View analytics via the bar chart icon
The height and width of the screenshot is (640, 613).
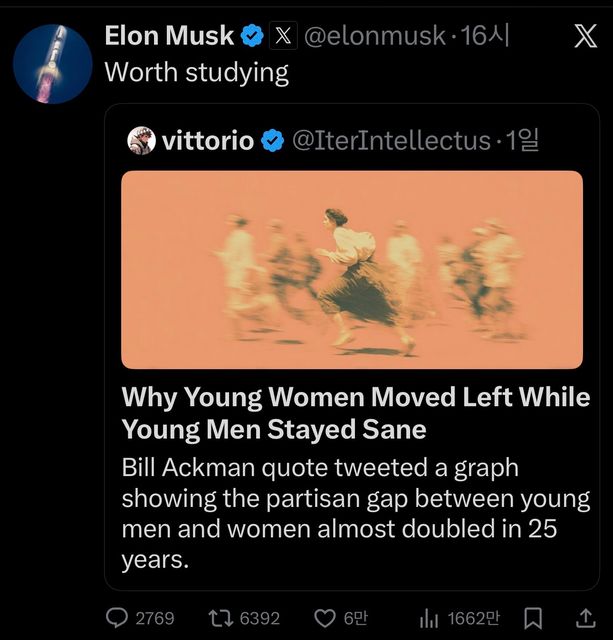coord(429,618)
